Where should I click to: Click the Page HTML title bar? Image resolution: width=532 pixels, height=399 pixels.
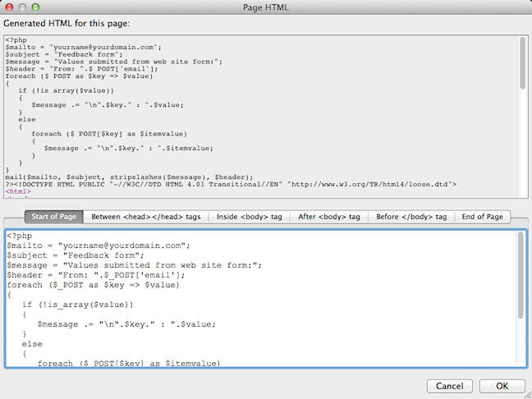pos(266,7)
